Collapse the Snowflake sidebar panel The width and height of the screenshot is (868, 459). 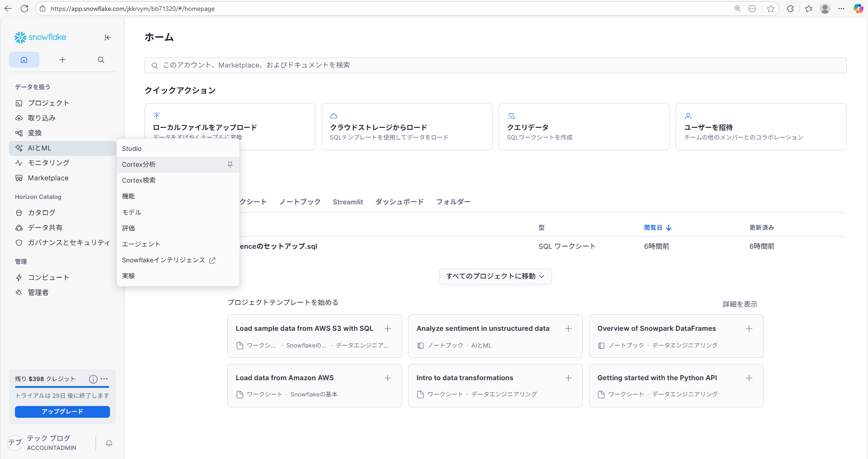pyautogui.click(x=108, y=38)
